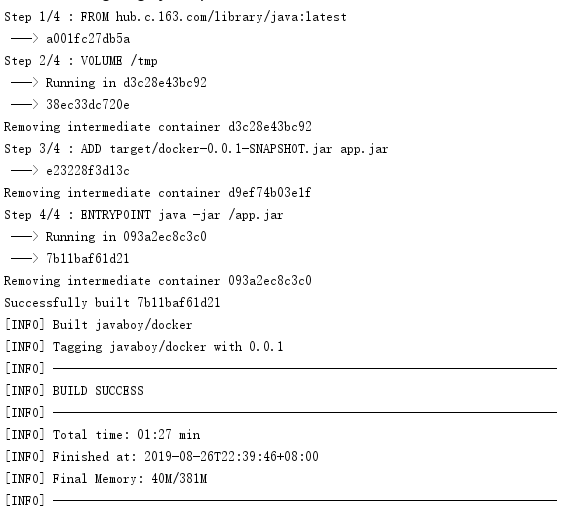Viewport: 580px width, 511px height.
Task: Click the 'Step 1/4 : FROM' line
Action: 175,17
